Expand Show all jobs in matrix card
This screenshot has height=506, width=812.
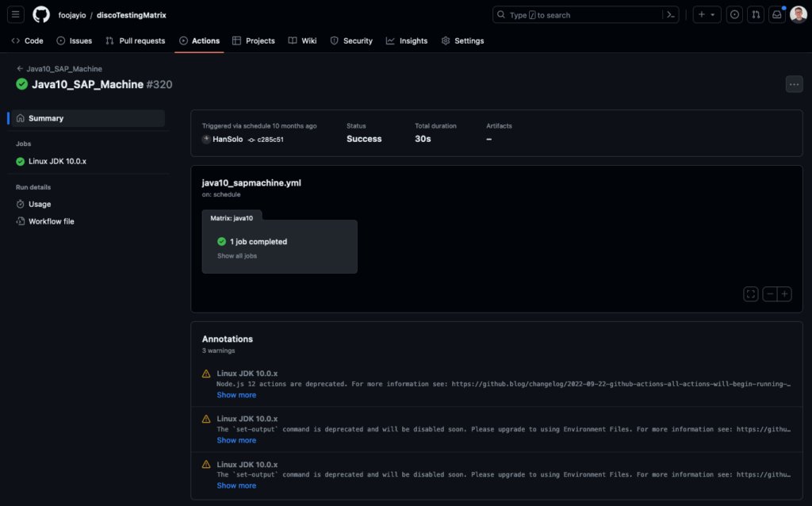[x=237, y=256]
